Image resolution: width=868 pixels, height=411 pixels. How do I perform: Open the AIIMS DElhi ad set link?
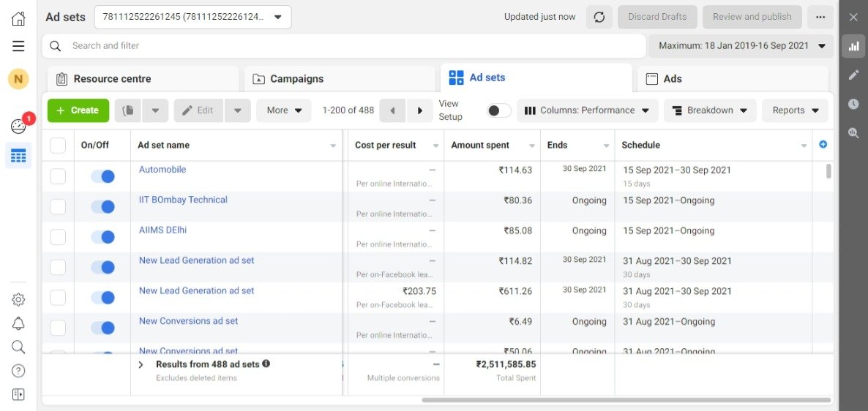point(162,230)
